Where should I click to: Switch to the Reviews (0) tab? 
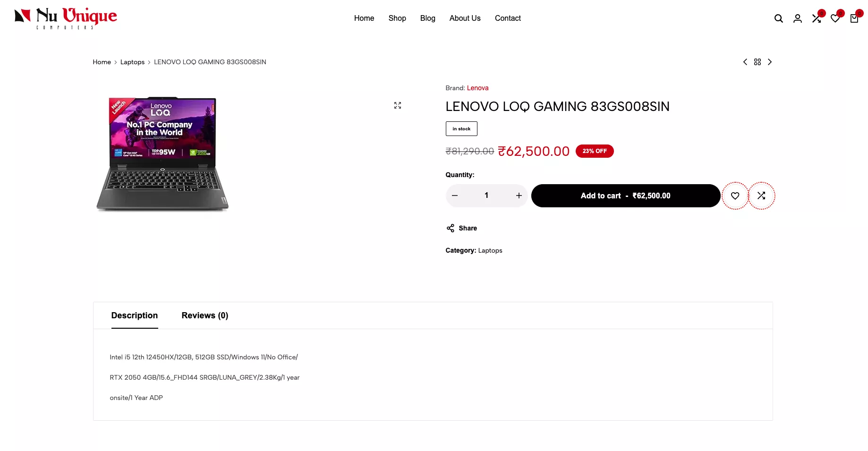204,315
